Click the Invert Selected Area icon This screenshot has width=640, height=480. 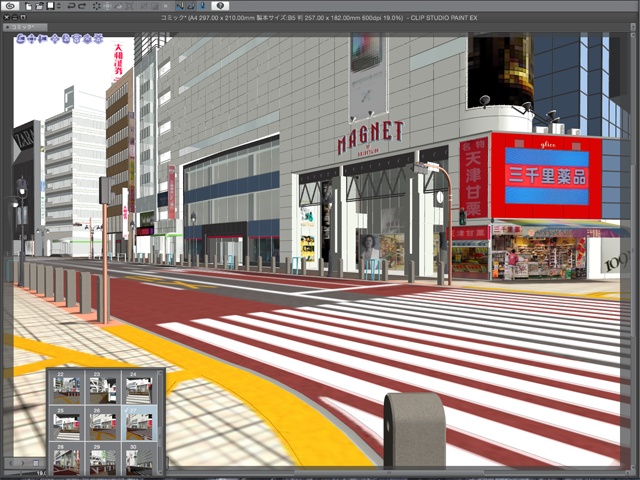tap(155, 6)
